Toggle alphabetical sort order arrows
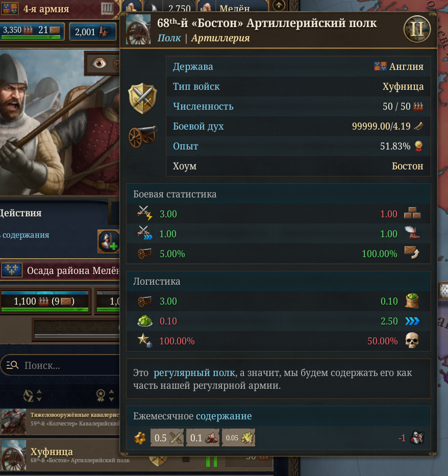Image resolution: width=448 pixels, height=476 pixels. (x=33, y=395)
